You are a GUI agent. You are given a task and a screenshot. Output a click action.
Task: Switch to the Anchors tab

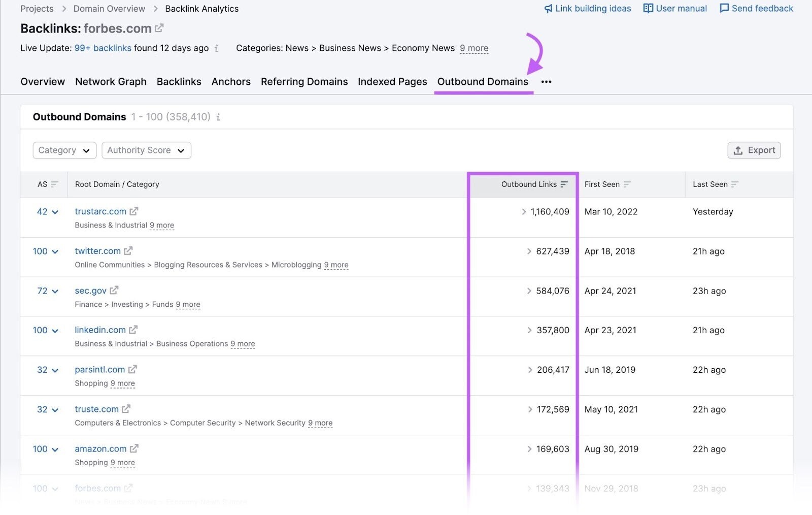point(231,82)
